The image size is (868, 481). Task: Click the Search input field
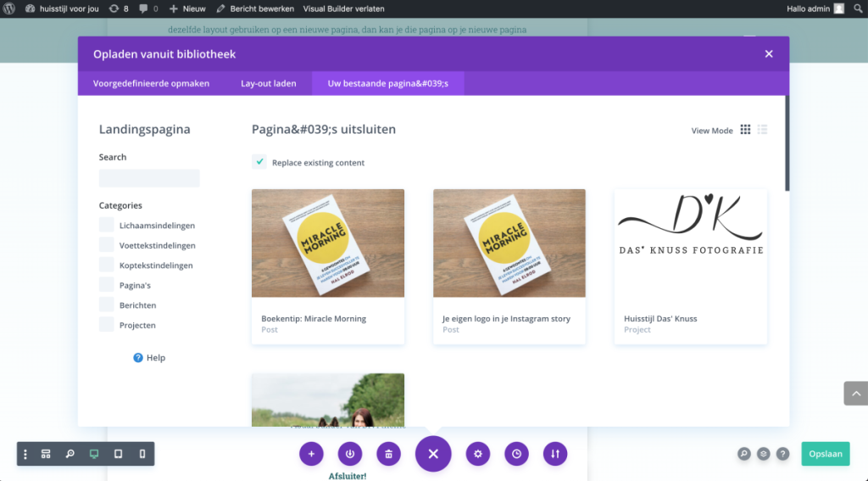tap(149, 178)
